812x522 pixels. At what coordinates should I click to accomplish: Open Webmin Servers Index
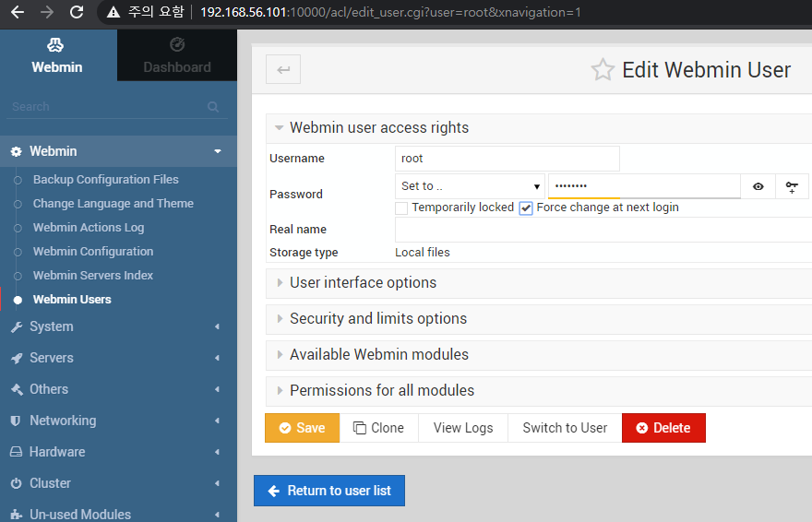(93, 275)
